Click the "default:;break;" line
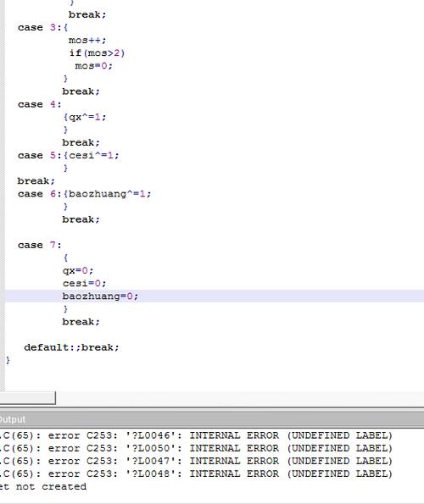The image size is (424, 504). pyautogui.click(x=71, y=347)
